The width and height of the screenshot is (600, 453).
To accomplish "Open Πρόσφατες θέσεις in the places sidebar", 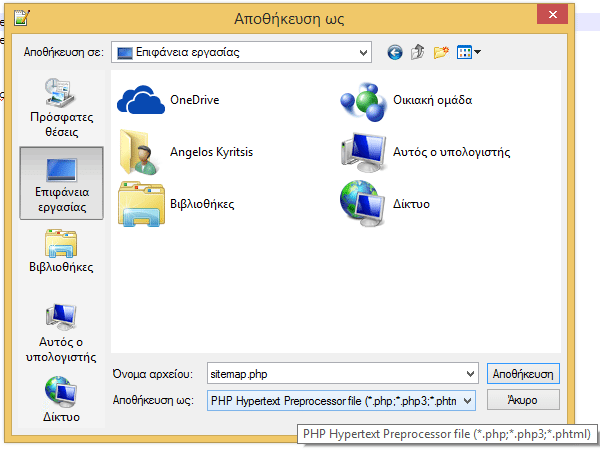I will pyautogui.click(x=61, y=108).
